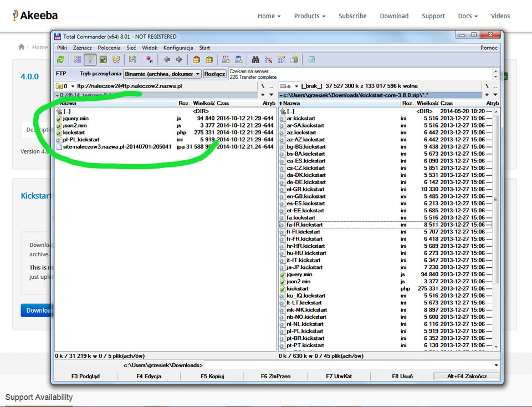Click the Invert selection toolbar icon
The width and height of the screenshot is (532, 407).
tap(132, 60)
